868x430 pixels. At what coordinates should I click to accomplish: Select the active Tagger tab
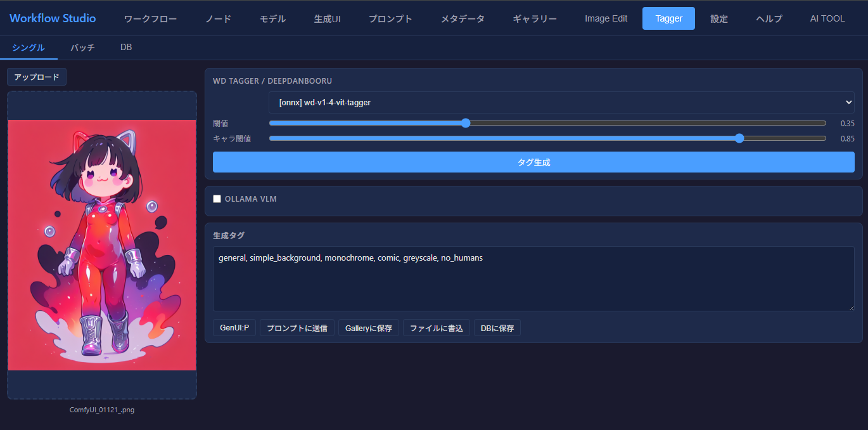click(668, 18)
